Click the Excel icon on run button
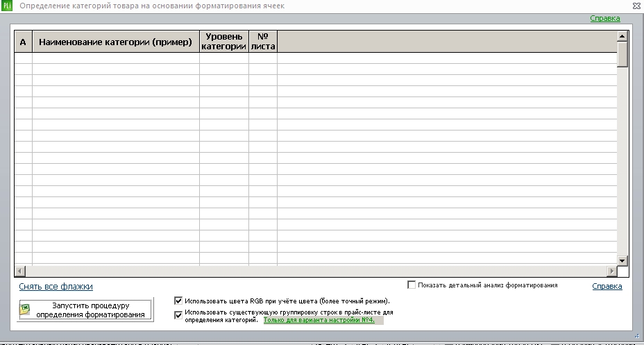This screenshot has height=345, width=644. point(25,310)
